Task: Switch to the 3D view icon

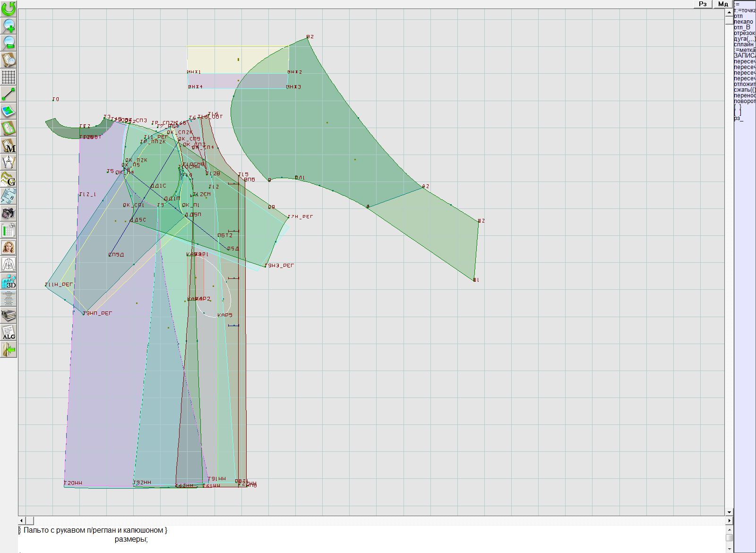Action: 9,282
